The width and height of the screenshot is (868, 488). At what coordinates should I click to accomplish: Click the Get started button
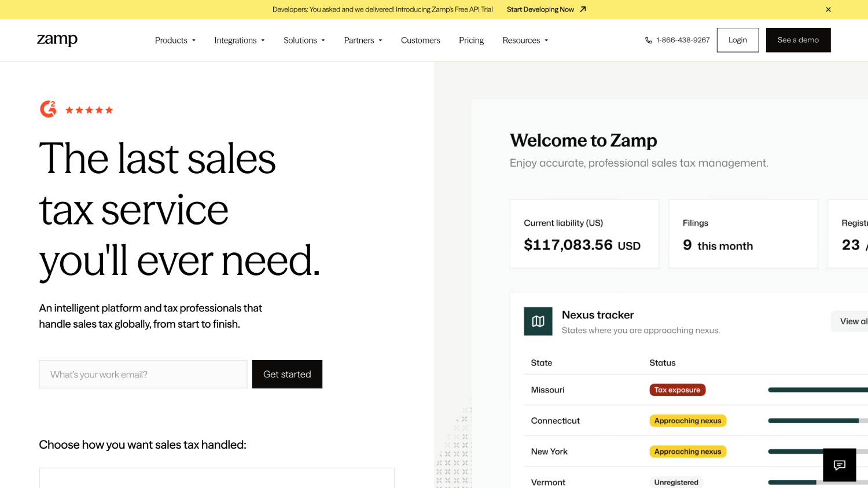click(287, 375)
